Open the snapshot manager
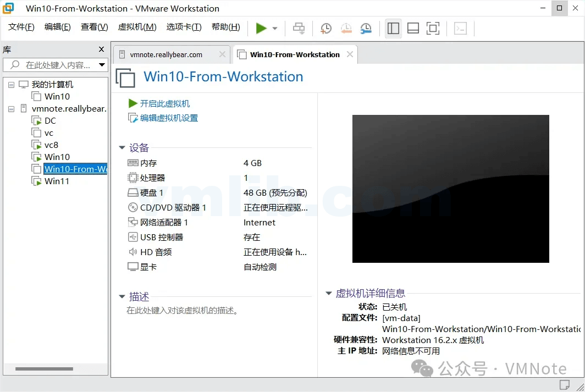The width and height of the screenshot is (585, 392). pos(366,28)
